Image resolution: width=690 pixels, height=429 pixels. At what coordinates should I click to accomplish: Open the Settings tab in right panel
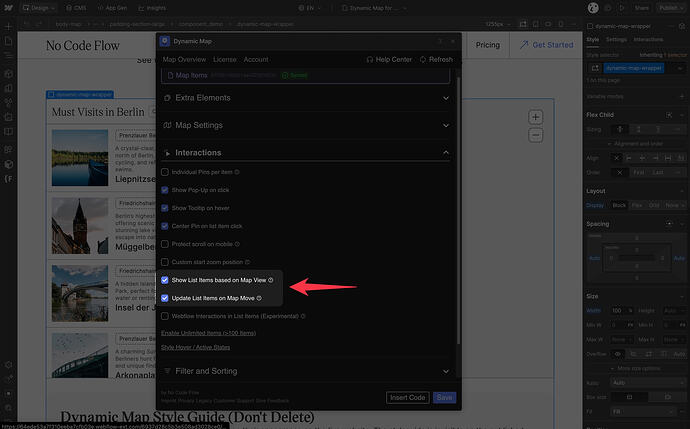[616, 40]
